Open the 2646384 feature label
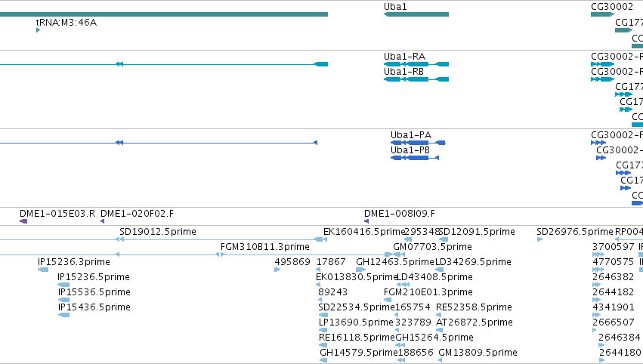Image resolution: width=643 pixels, height=364 pixels. pos(620,338)
